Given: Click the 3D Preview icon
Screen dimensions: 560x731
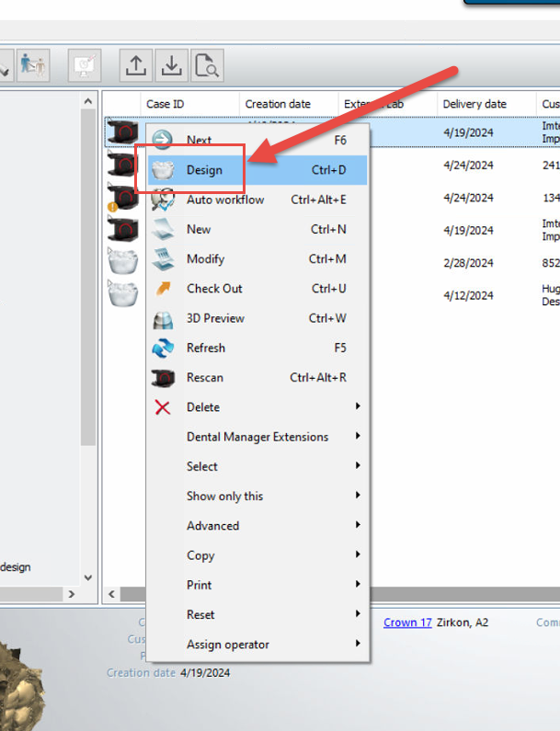Looking at the screenshot, I should coord(163,319).
